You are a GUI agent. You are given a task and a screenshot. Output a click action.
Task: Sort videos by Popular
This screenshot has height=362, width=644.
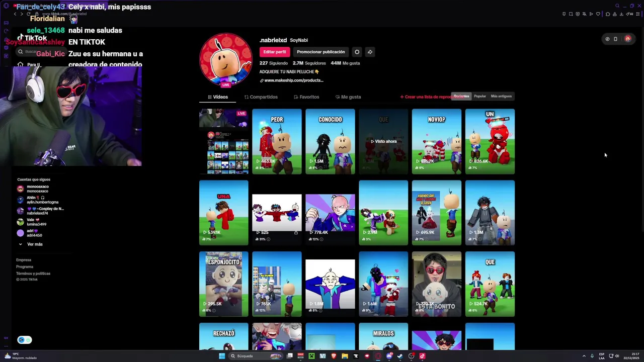pos(480,96)
